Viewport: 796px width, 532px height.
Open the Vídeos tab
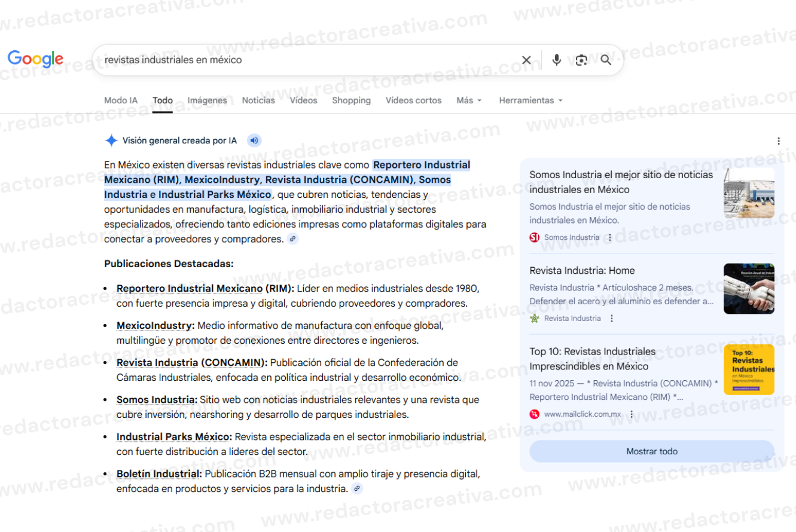(x=304, y=100)
